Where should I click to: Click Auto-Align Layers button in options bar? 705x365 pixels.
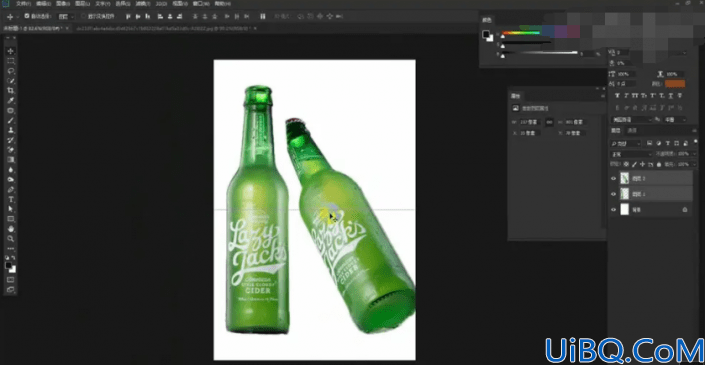pyautogui.click(x=263, y=17)
